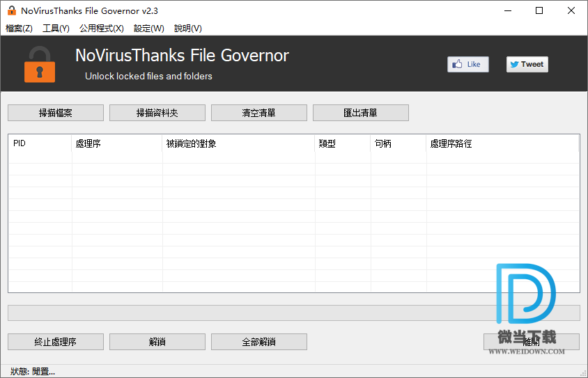Sort by 類型 column header
The width and height of the screenshot is (588, 378).
342,143
